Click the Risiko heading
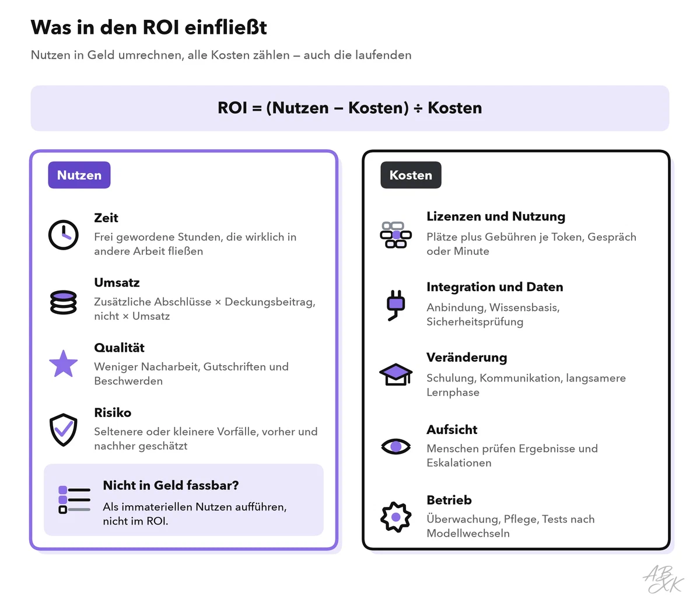 click(x=113, y=412)
